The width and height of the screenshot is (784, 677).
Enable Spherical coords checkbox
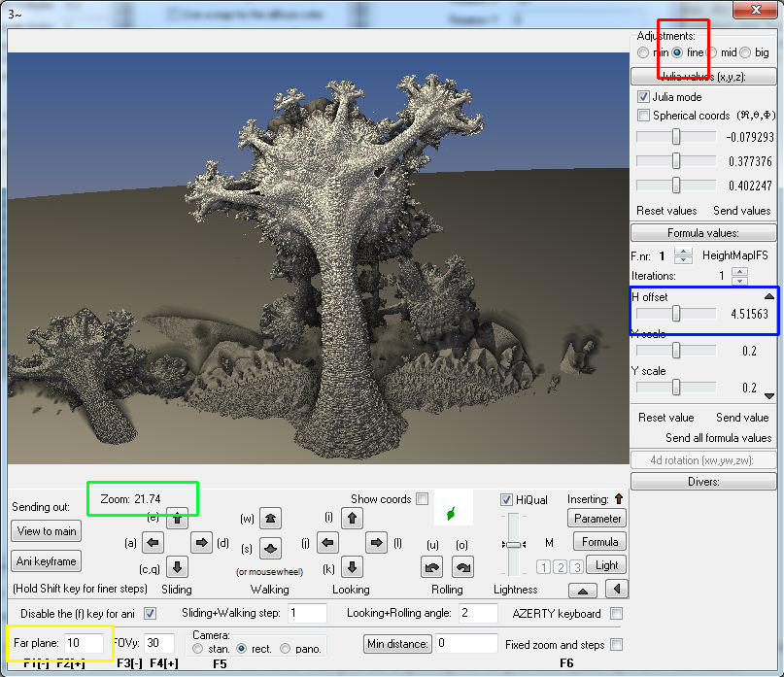tap(643, 116)
